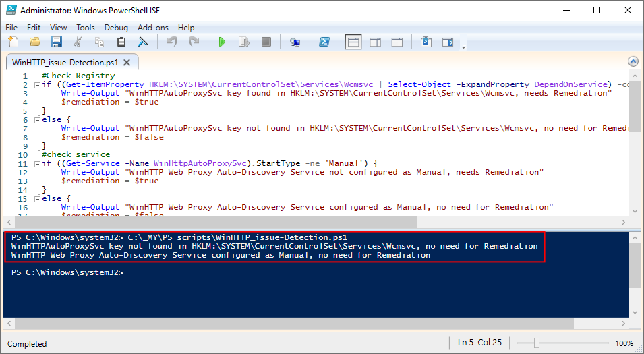Open New Remote PowerShell Tab icon
This screenshot has width=644, height=354.
[x=295, y=42]
